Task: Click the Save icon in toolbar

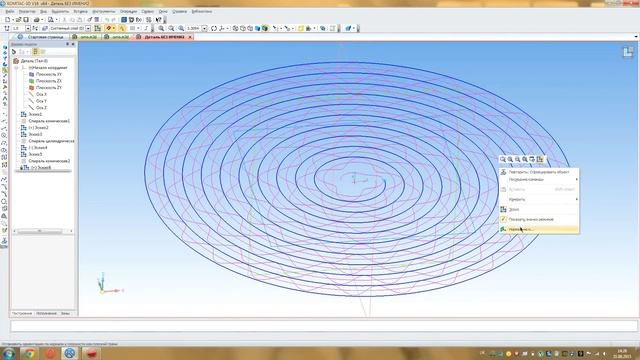Action: 26,20
